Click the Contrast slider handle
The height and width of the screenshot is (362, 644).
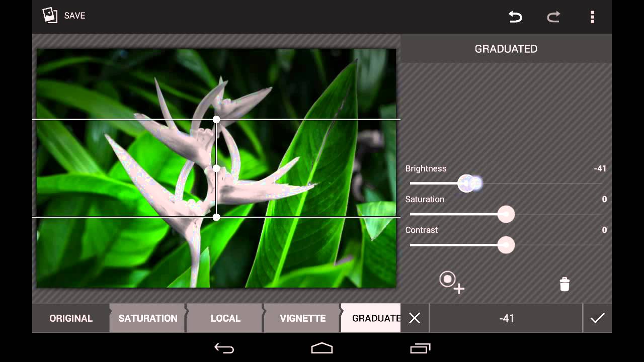[506, 245]
